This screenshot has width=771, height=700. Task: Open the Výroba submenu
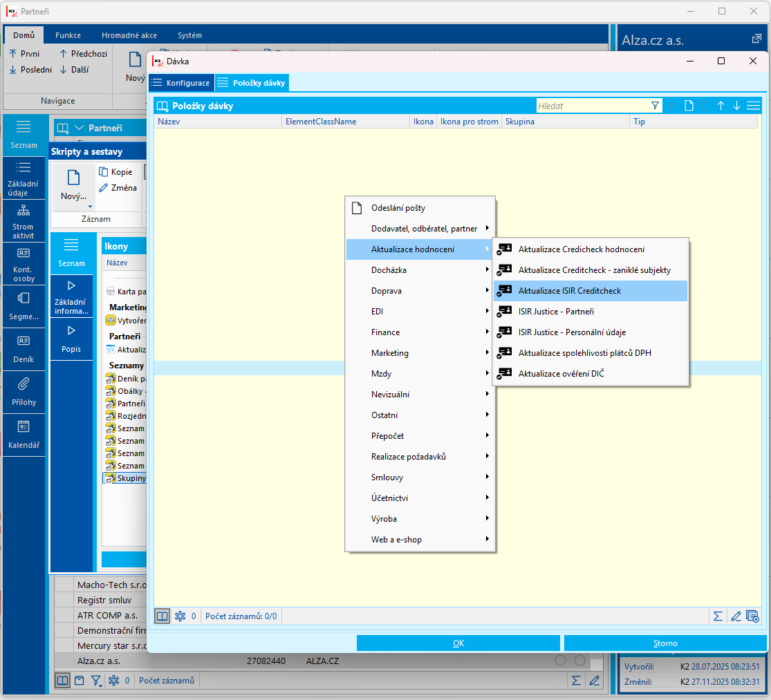pyautogui.click(x=420, y=518)
